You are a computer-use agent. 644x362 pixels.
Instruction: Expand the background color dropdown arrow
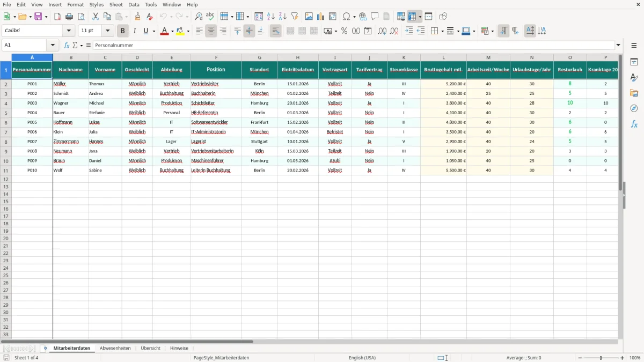[188, 31]
